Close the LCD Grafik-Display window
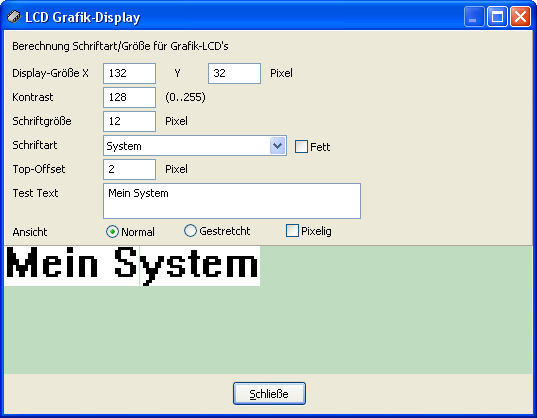This screenshot has width=537, height=418. tap(520, 16)
